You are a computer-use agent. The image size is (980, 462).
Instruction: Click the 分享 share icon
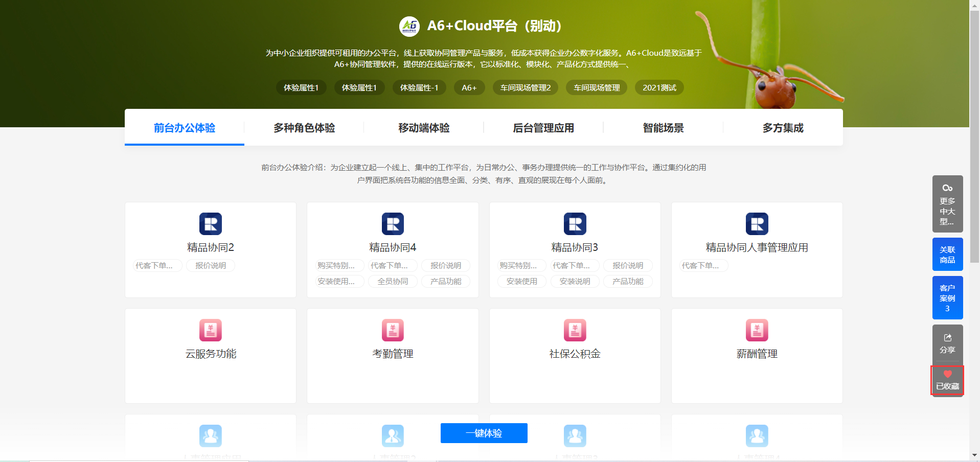click(x=947, y=338)
